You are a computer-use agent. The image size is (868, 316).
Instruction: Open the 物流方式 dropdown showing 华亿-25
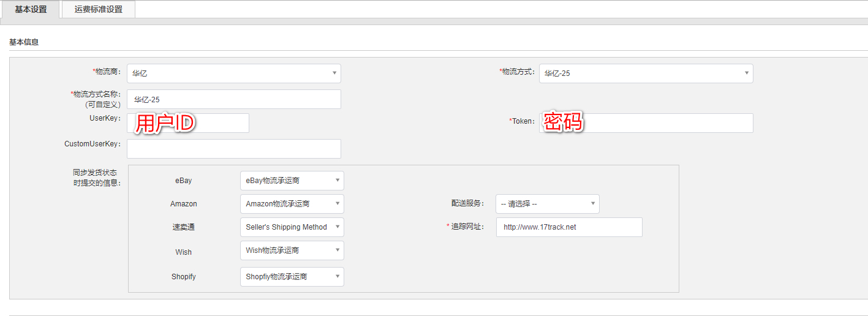(x=646, y=73)
